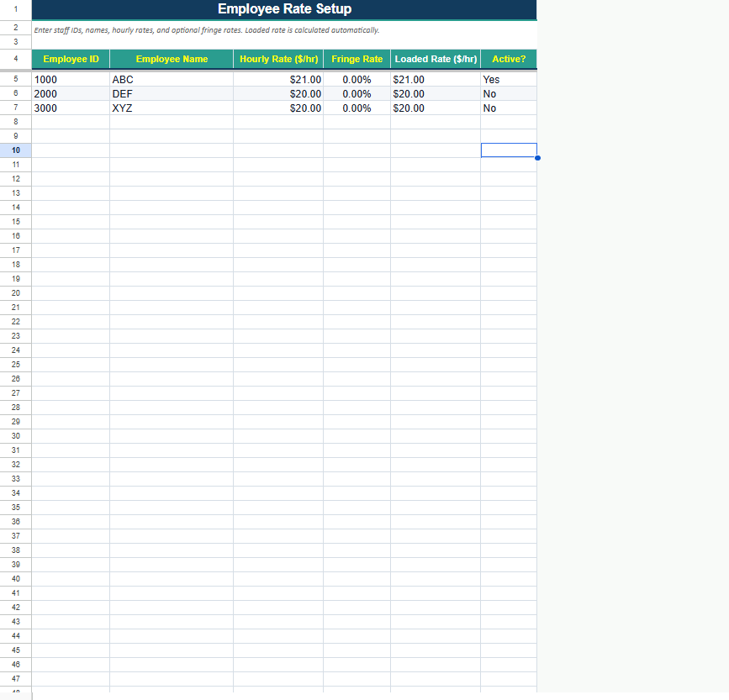Select the Fringe Rate header cell
This screenshot has height=700, width=729.
pos(357,59)
